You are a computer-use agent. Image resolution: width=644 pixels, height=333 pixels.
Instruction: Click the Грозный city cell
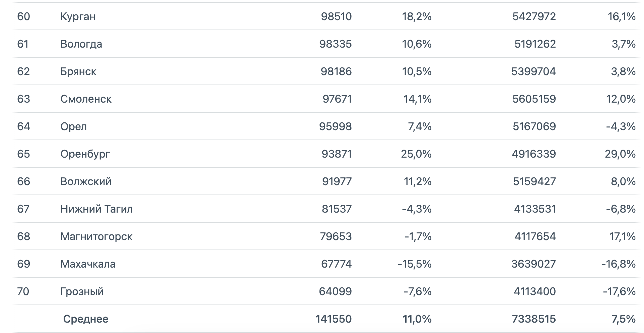click(82, 291)
